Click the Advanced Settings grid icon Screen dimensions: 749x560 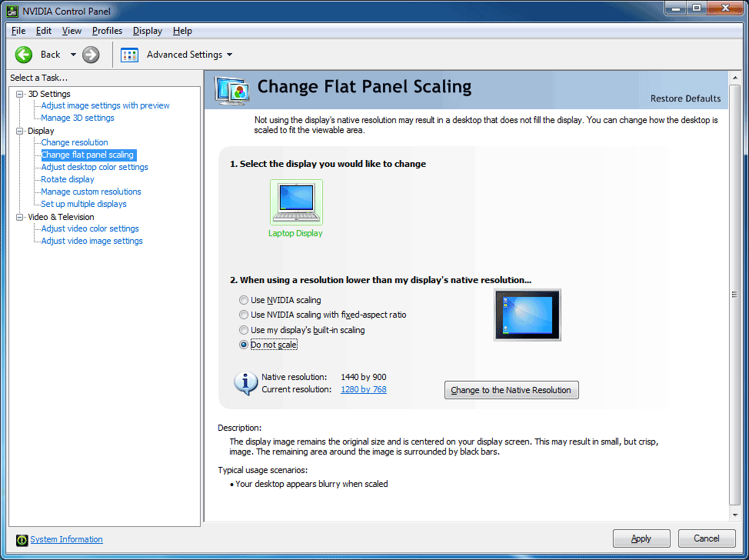[129, 55]
